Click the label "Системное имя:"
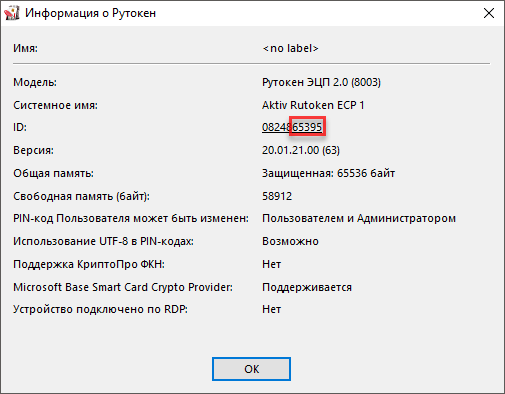The height and width of the screenshot is (394, 505). point(55,105)
